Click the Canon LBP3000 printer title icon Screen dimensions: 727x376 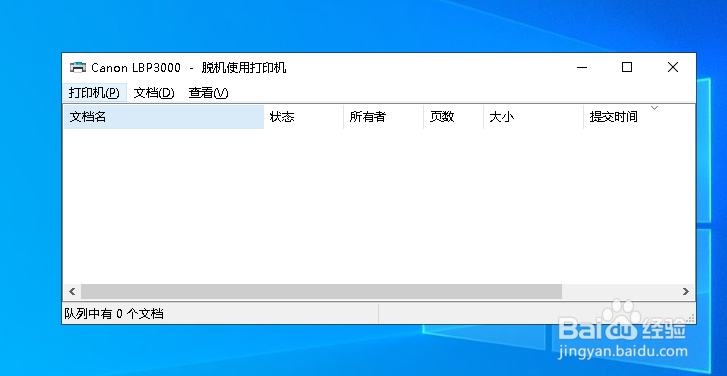tap(78, 68)
